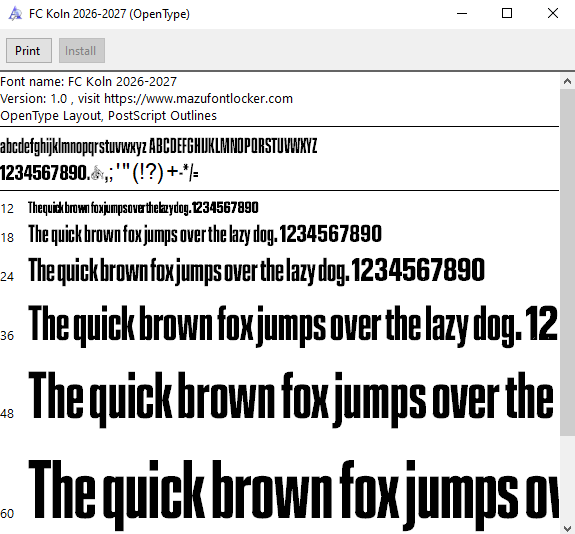Click the scrollbar up arrow

tap(567, 81)
